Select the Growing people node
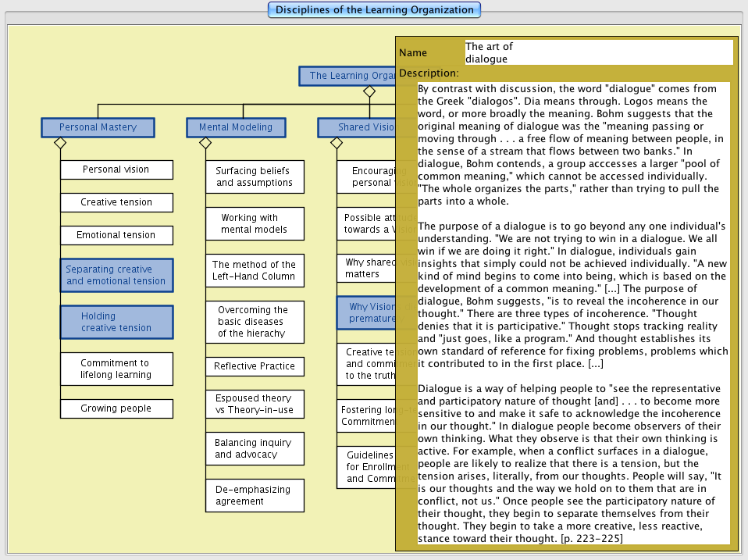 coord(116,408)
